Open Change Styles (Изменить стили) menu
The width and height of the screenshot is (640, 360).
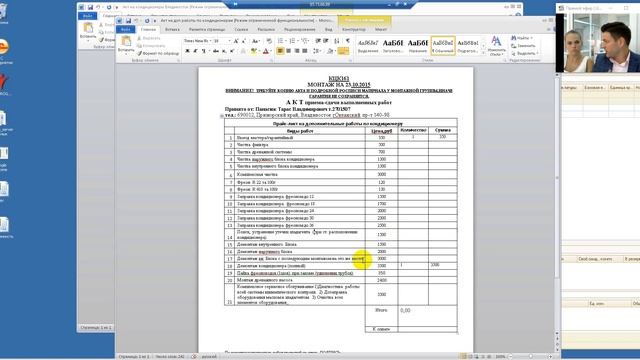coord(496,46)
